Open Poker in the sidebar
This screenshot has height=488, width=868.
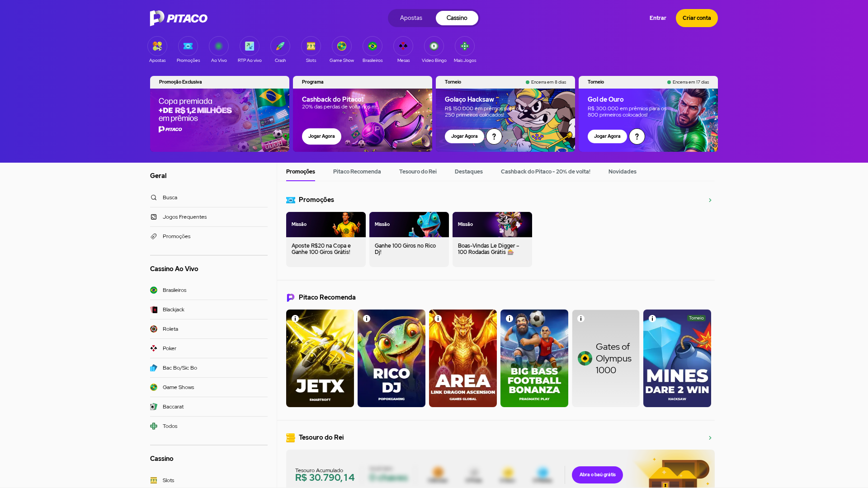tap(209, 348)
